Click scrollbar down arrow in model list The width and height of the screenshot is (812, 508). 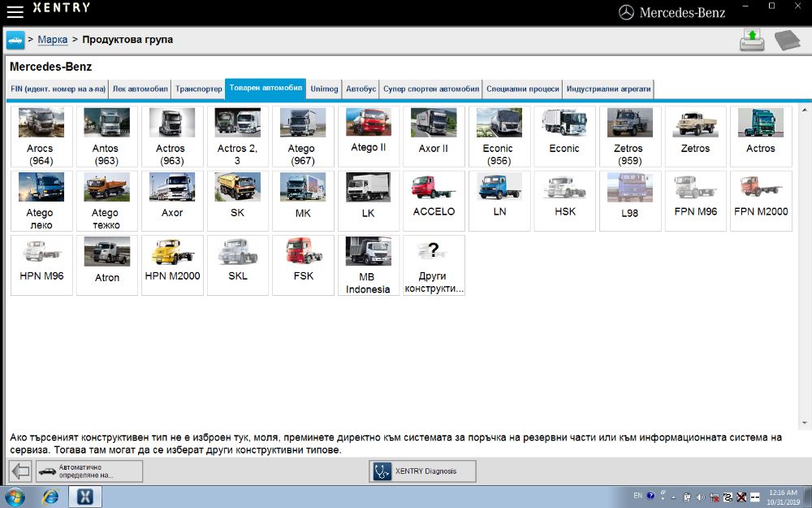tap(805, 423)
